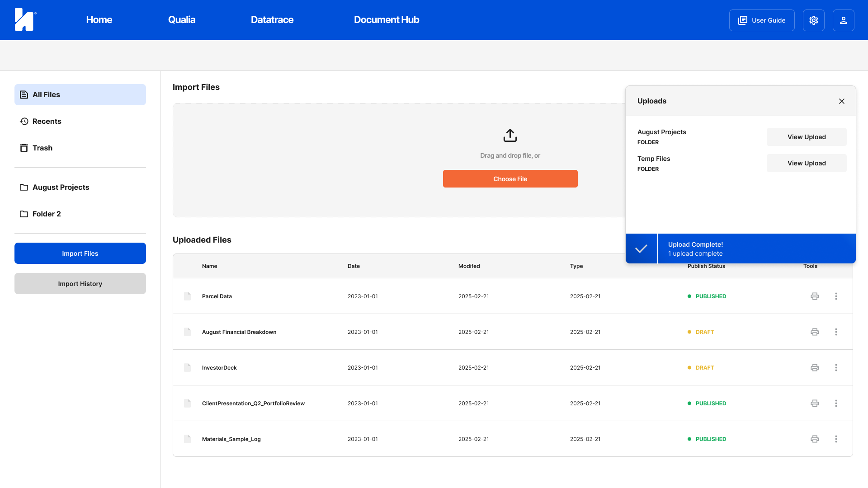This screenshot has height=488, width=868.
Task: Open more options for Parcel Data
Action: 836,296
